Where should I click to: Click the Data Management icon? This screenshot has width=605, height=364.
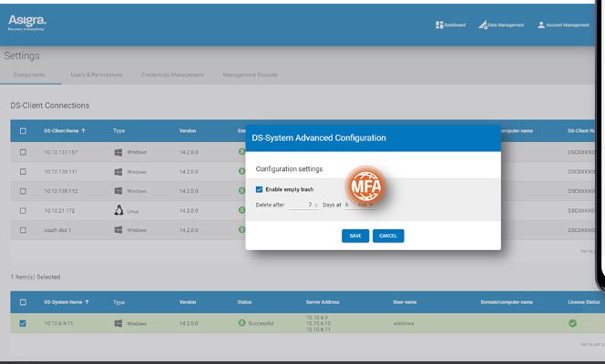click(x=482, y=25)
